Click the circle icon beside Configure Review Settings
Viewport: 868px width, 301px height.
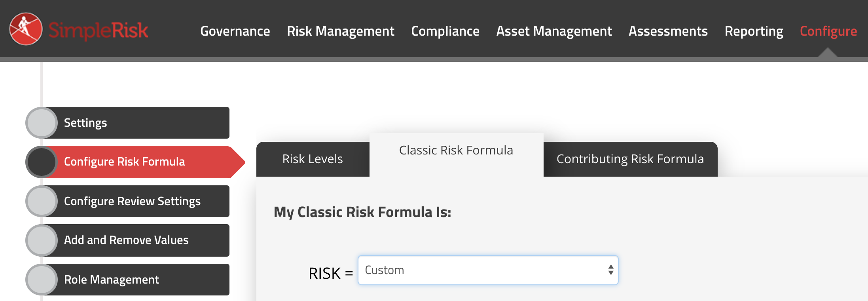(42, 201)
